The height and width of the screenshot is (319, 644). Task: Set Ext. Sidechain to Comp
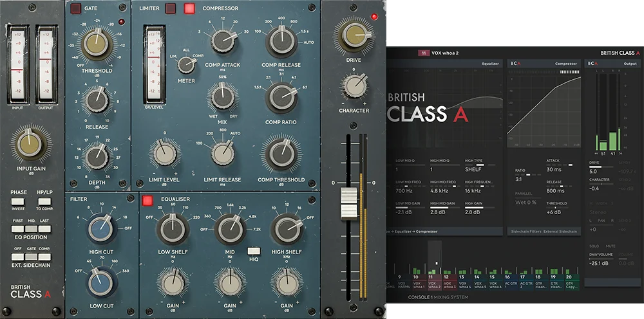[44, 257]
